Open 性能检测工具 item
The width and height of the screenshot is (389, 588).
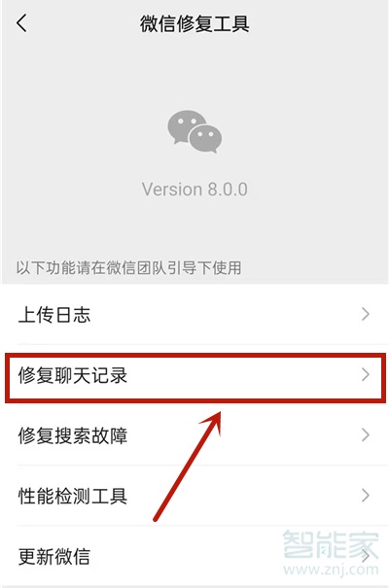point(194,496)
